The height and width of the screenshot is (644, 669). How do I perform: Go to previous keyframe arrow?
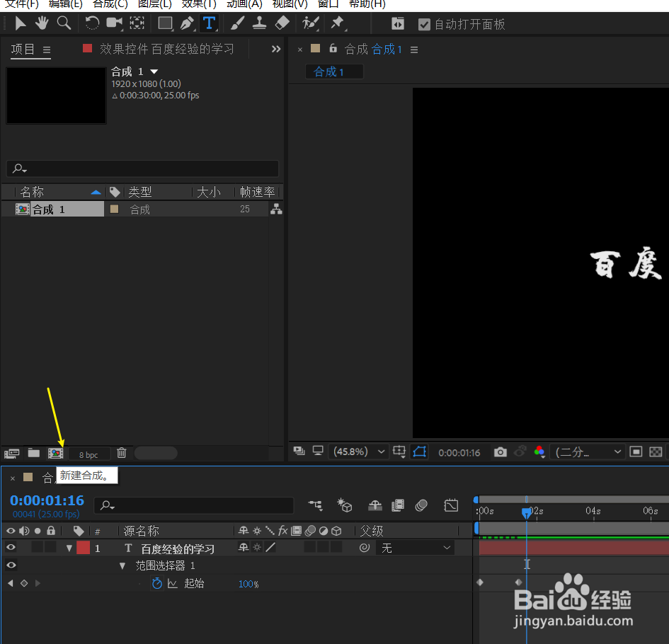[x=11, y=583]
